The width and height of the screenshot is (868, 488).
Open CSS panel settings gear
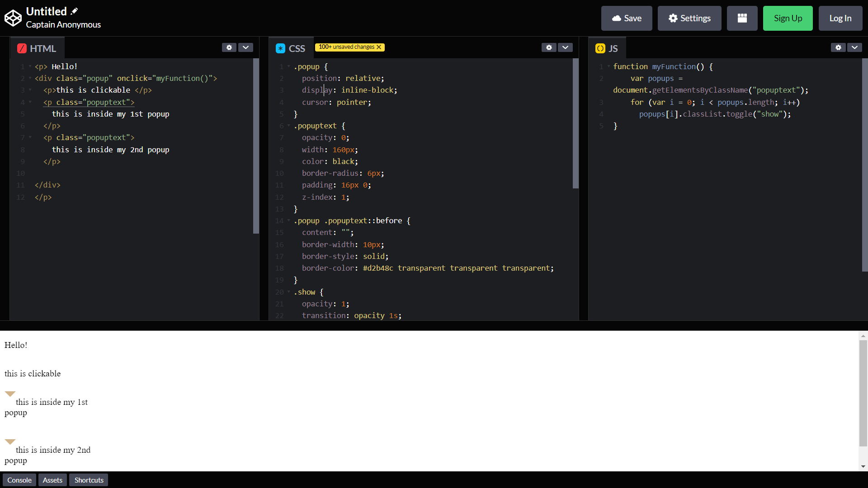[549, 47]
